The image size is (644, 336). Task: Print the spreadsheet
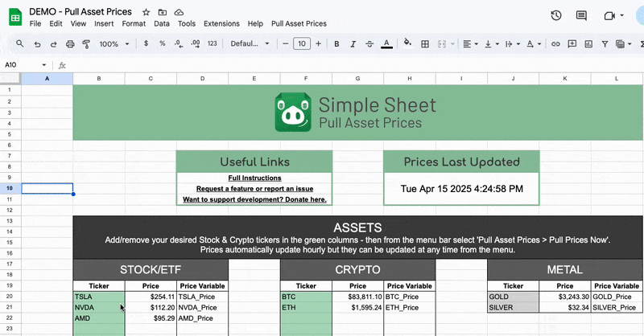point(70,44)
